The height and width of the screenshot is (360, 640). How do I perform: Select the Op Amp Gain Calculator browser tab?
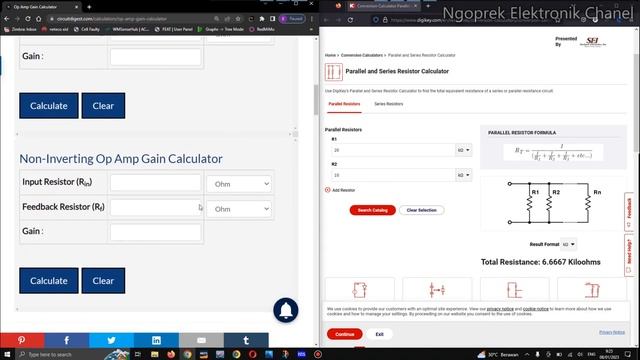coord(41,7)
